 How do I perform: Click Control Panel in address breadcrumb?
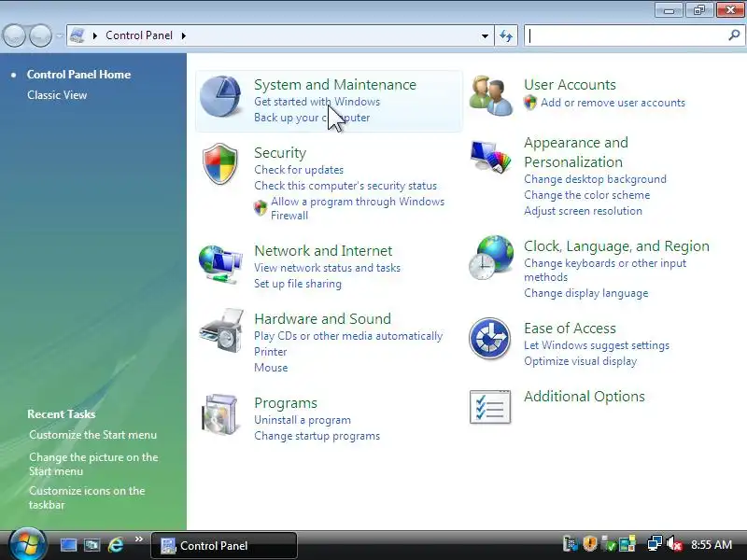pos(139,35)
